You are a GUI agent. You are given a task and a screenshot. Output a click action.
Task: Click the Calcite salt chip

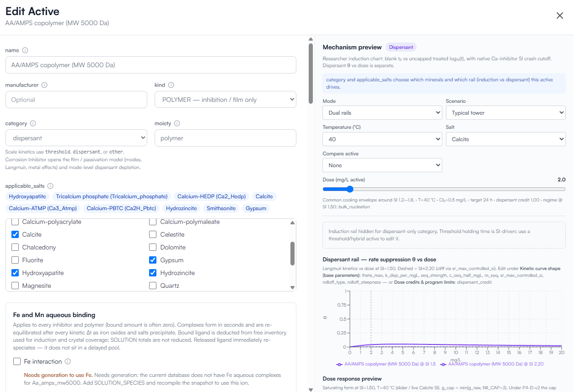[x=264, y=196]
